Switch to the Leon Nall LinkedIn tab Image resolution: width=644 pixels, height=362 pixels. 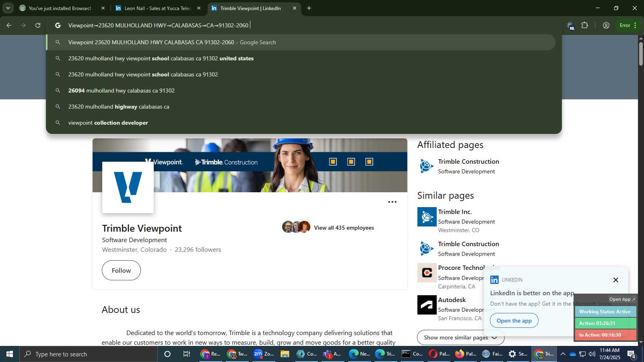(157, 8)
